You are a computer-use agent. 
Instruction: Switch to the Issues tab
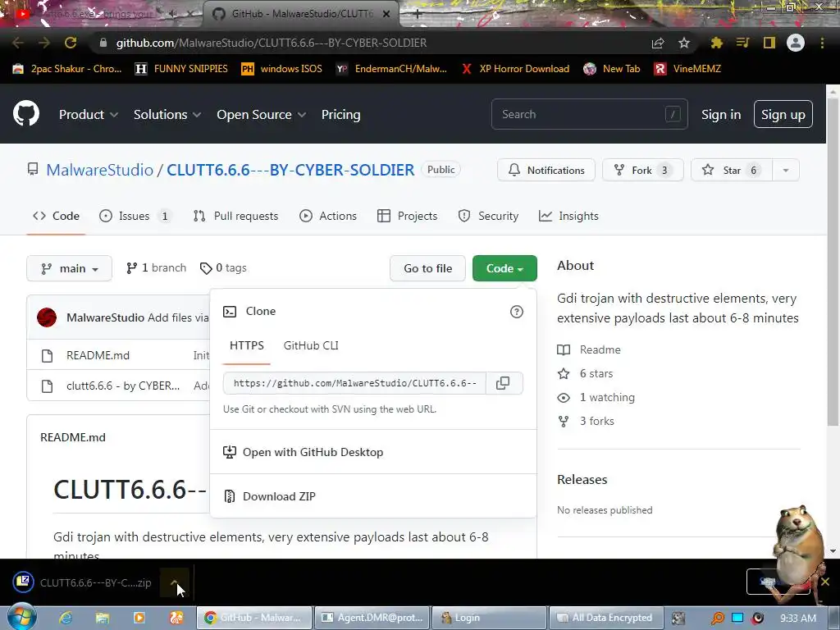(x=135, y=216)
